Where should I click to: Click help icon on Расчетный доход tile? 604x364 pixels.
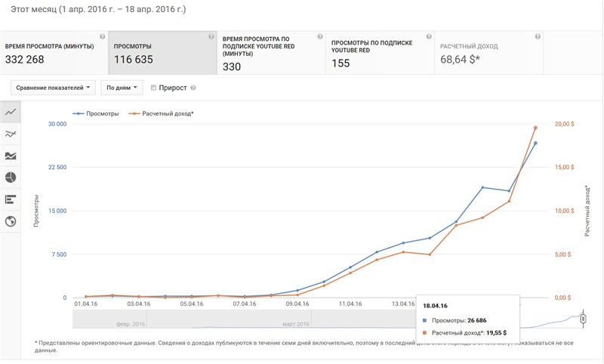point(538,36)
